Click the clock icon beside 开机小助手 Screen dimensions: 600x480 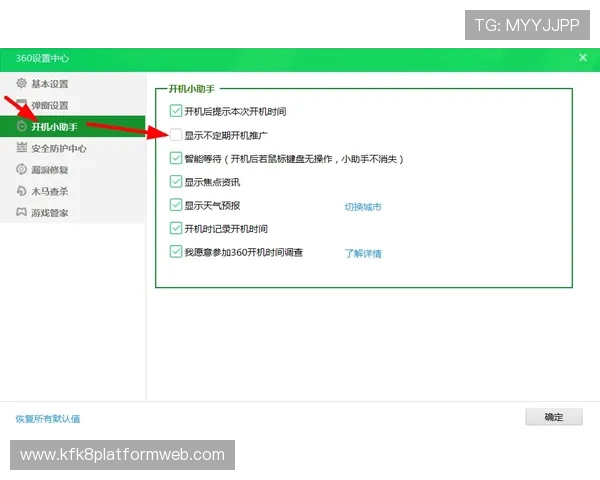(x=21, y=126)
